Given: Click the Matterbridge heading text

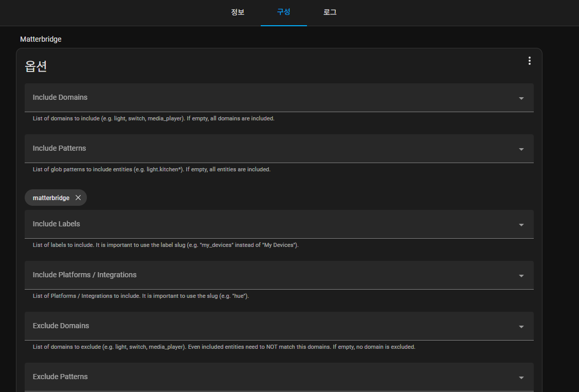Looking at the screenshot, I should [x=41, y=39].
